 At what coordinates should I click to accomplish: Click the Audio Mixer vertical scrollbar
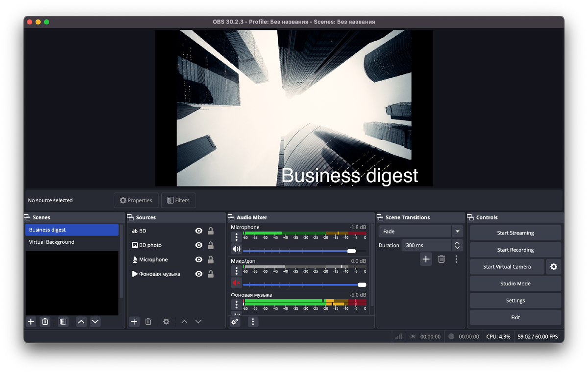coord(372,266)
